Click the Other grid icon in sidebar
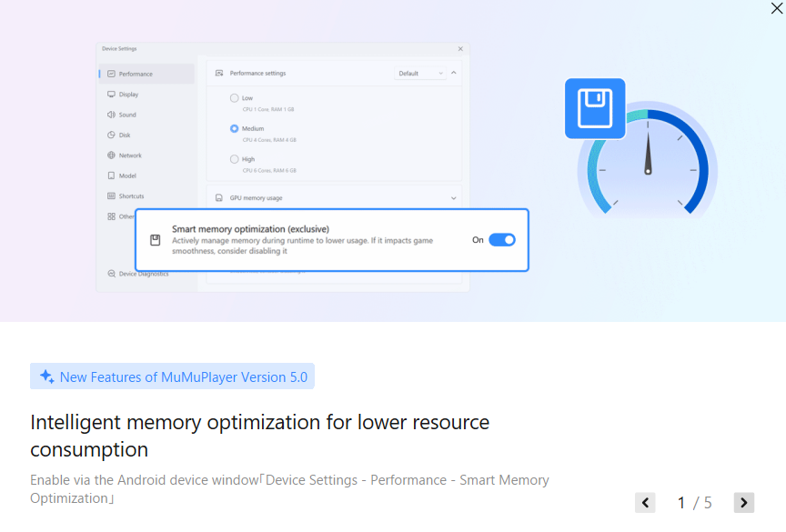The image size is (786, 532). [x=111, y=216]
